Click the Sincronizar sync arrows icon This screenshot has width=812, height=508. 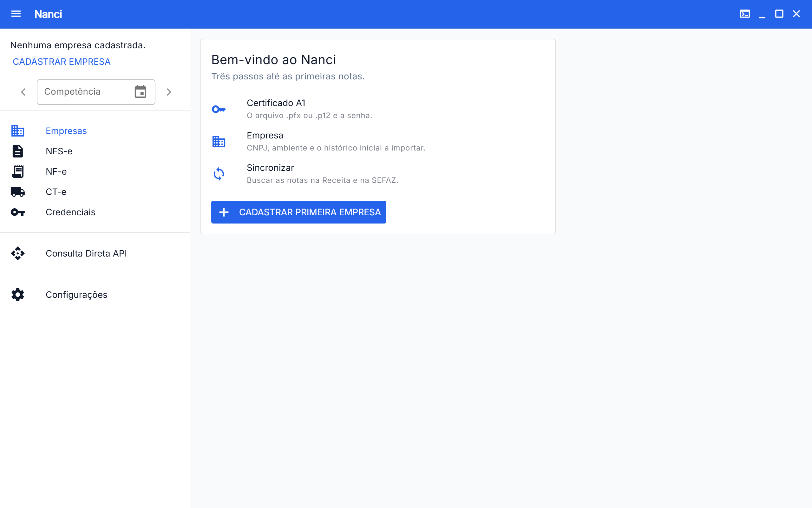tap(219, 174)
